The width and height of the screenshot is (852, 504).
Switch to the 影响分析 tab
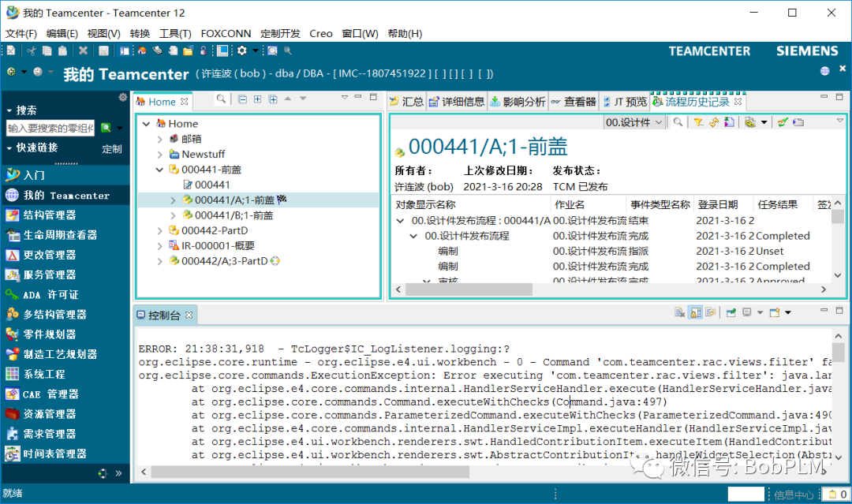coord(518,102)
